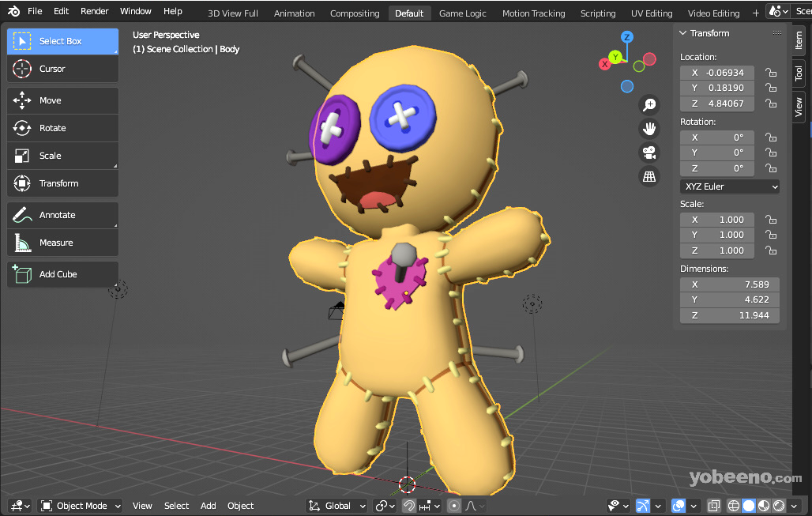The height and width of the screenshot is (516, 812).
Task: Lock Rotation Z value
Action: pos(771,168)
